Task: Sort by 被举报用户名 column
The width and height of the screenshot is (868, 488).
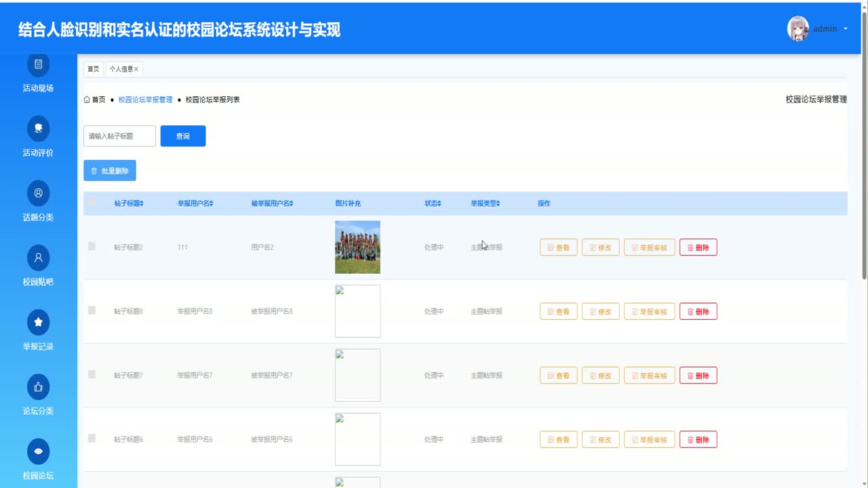Action: tap(272, 203)
